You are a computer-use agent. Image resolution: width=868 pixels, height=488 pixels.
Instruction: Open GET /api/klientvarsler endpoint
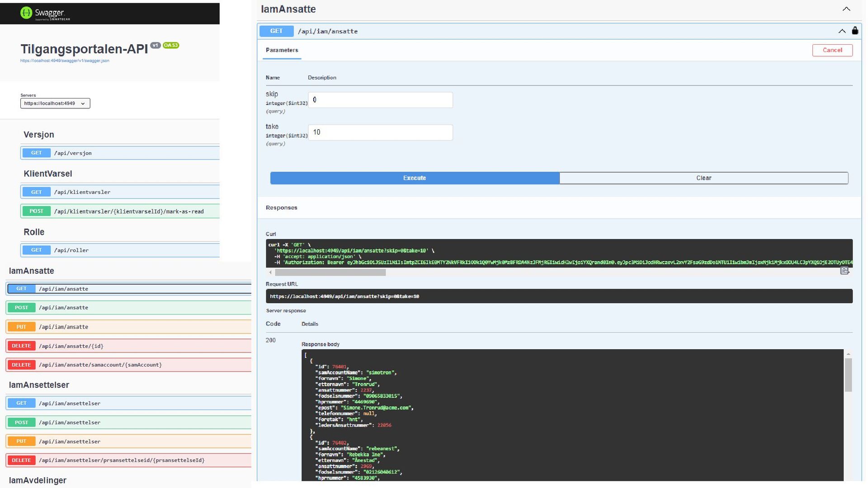[x=120, y=192]
